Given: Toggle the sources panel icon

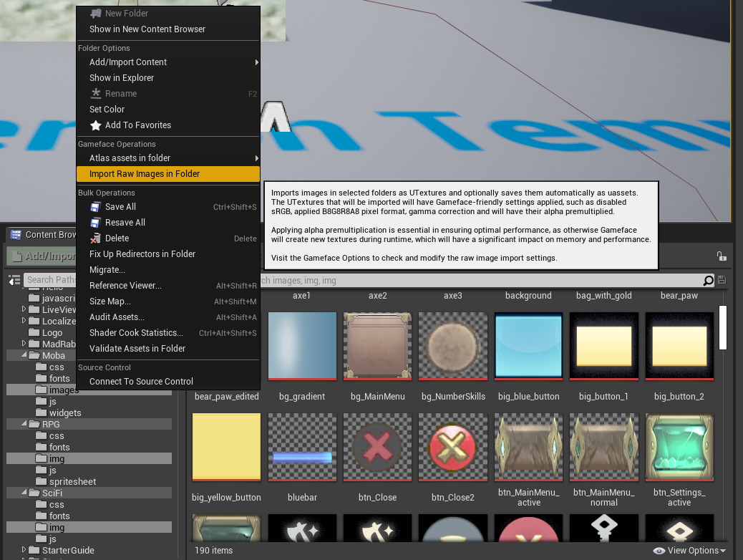Looking at the screenshot, I should click(x=14, y=280).
